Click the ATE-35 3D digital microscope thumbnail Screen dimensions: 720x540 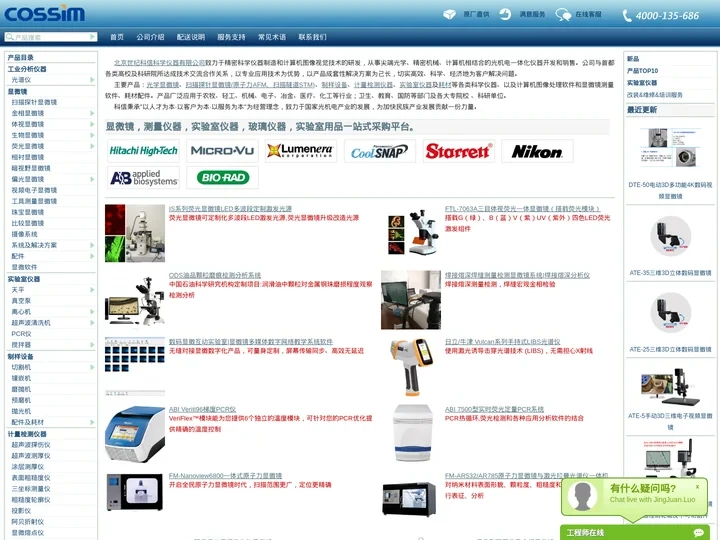pos(670,236)
